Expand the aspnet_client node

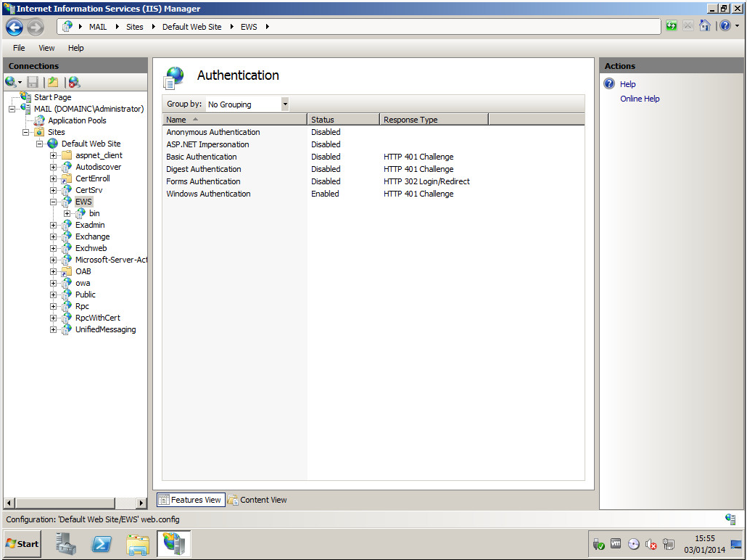[54, 155]
